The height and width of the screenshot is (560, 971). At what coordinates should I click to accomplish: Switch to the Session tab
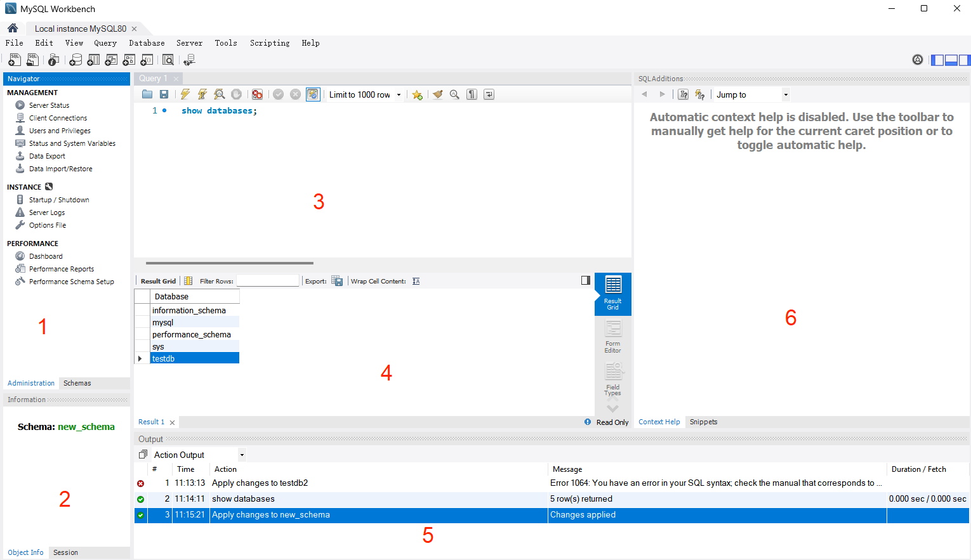tap(65, 552)
